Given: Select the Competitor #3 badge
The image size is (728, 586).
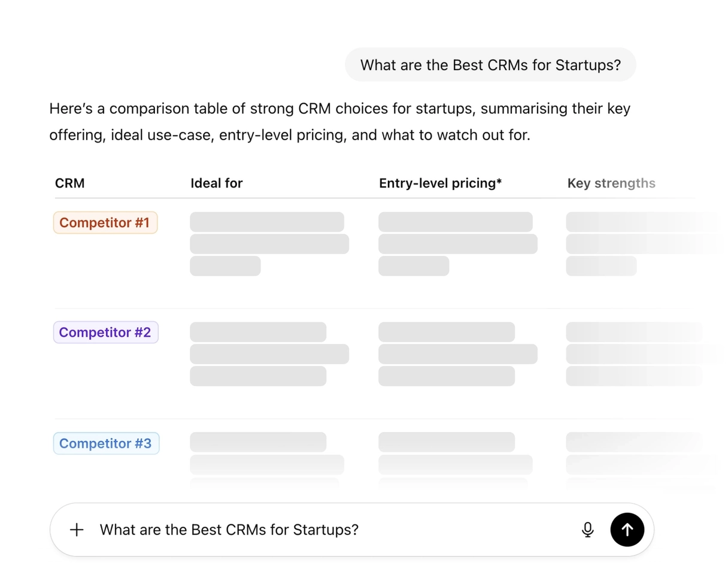Looking at the screenshot, I should pos(106,443).
